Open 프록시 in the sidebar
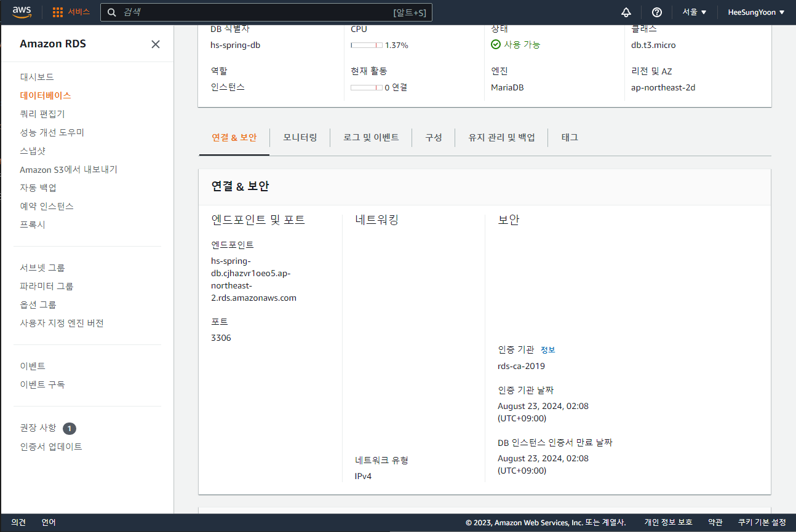 (x=33, y=224)
